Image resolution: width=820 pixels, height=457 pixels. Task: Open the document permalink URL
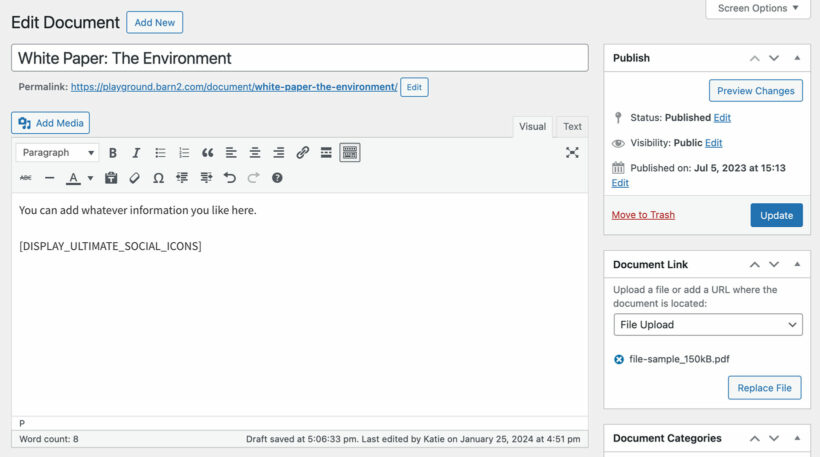click(x=234, y=87)
